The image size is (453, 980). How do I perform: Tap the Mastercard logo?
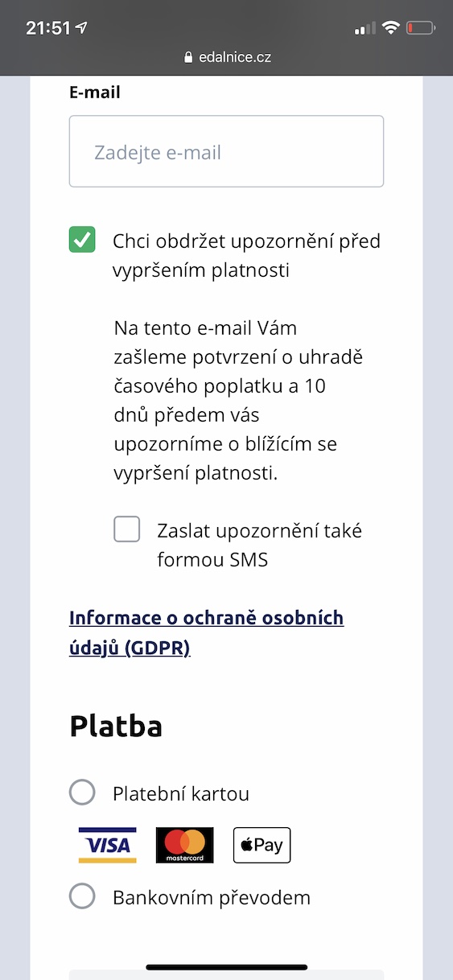(x=185, y=845)
